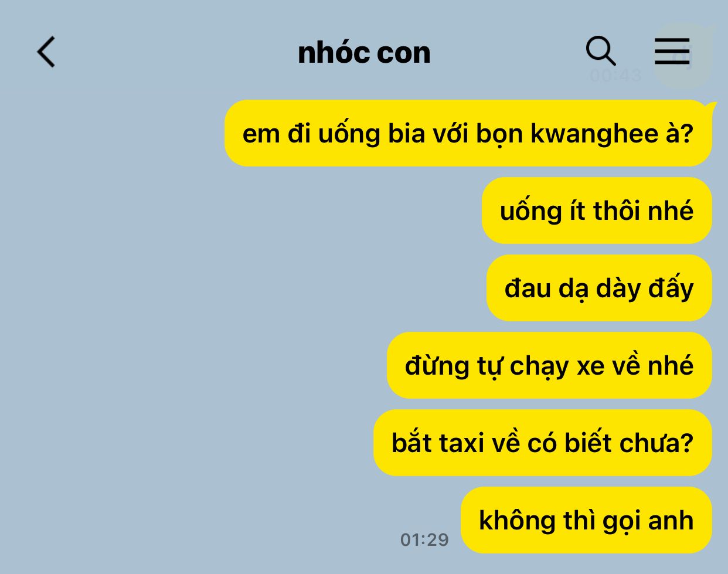Select the bubble "đừng tự chạy xe về nhé"

pyautogui.click(x=549, y=365)
